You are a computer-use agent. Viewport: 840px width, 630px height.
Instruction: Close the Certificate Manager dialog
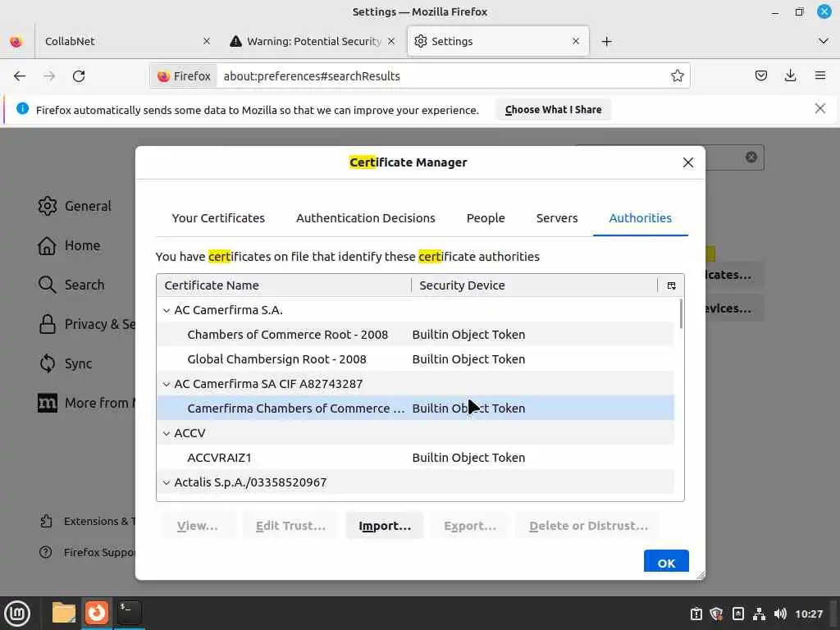coord(688,162)
